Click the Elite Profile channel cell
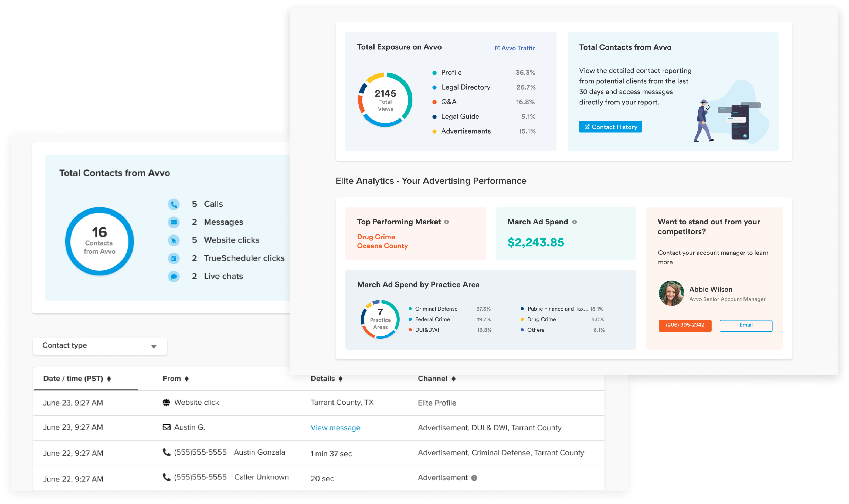The height and width of the screenshot is (504, 849). 437,403
